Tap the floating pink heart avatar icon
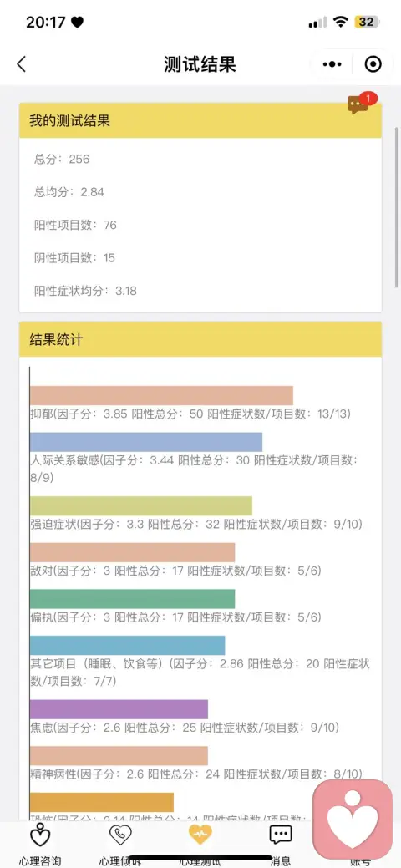The height and width of the screenshot is (868, 401). point(353,820)
